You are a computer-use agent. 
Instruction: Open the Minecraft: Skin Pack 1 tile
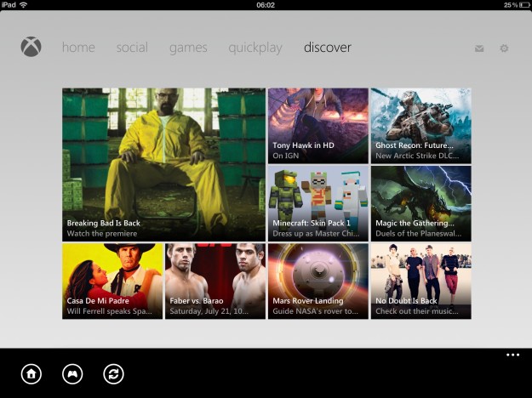click(317, 203)
